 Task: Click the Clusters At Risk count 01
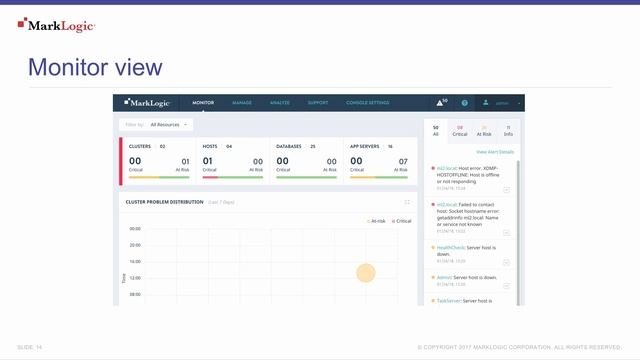coord(185,162)
